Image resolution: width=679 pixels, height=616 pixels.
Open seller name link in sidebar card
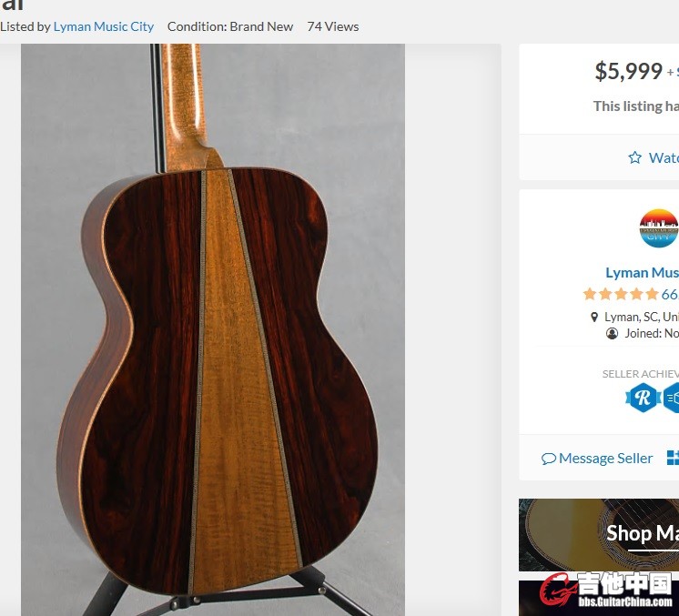tap(642, 272)
